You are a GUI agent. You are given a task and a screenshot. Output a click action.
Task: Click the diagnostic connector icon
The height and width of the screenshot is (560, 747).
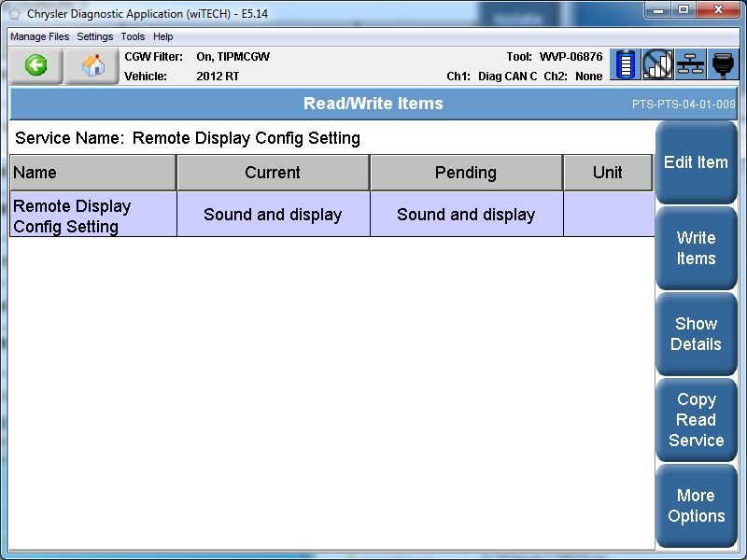tap(723, 64)
